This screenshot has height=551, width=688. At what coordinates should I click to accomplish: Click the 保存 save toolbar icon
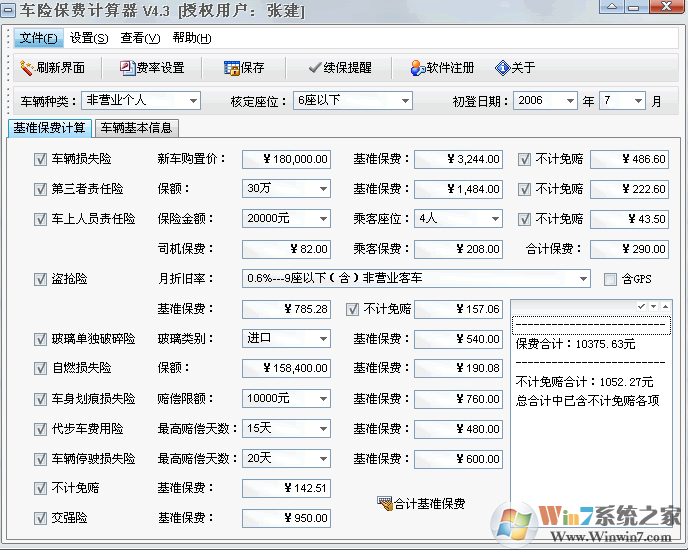coord(232,68)
